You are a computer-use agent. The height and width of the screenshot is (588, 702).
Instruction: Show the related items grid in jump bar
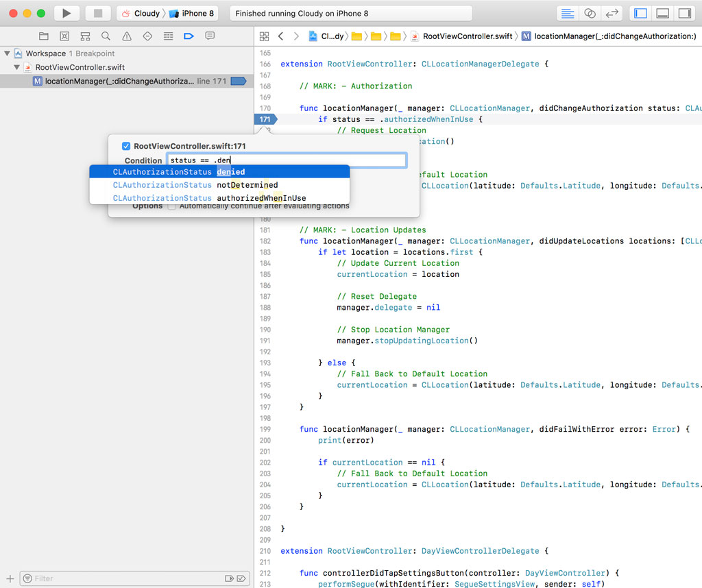point(265,35)
